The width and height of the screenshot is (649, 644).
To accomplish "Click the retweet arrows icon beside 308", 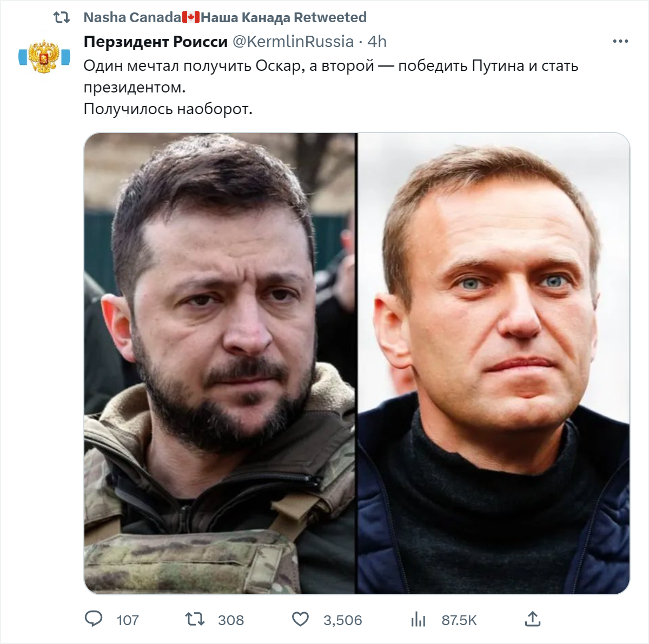I will tap(195, 619).
